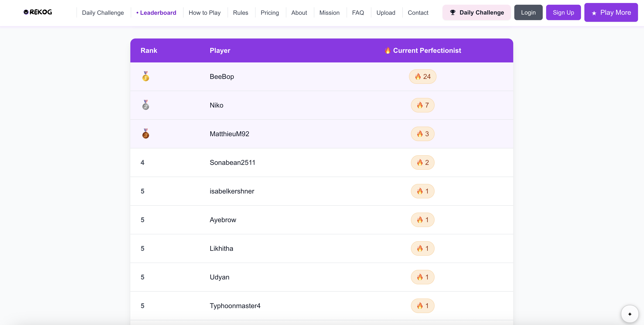Open the Upload nav link

point(385,13)
